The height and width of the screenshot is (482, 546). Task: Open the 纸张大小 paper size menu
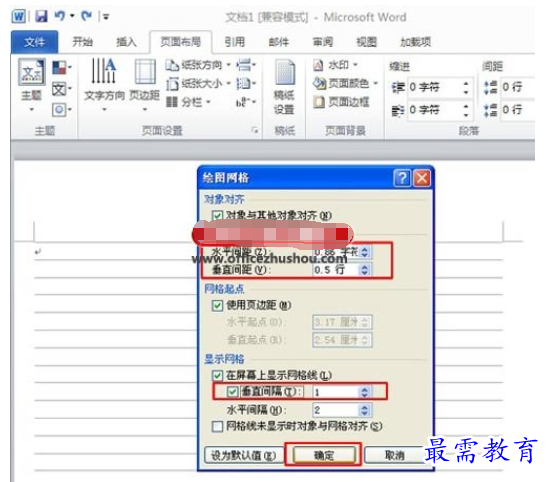pos(198,84)
